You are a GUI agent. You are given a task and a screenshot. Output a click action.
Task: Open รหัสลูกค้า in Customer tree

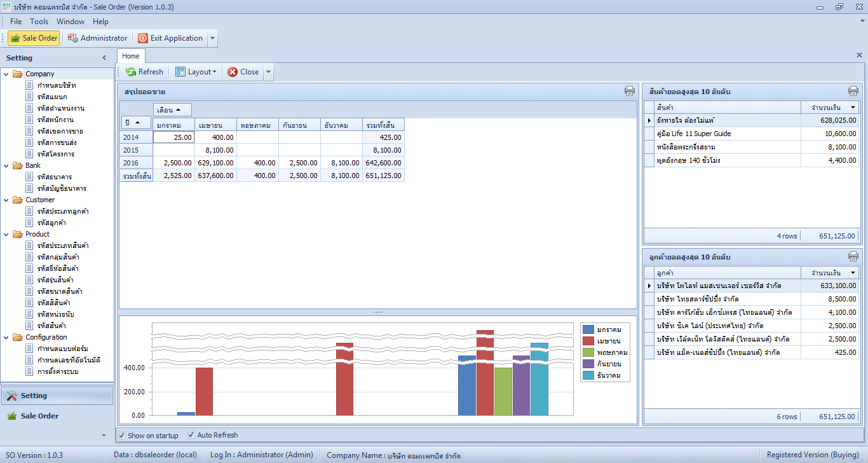pyautogui.click(x=51, y=223)
